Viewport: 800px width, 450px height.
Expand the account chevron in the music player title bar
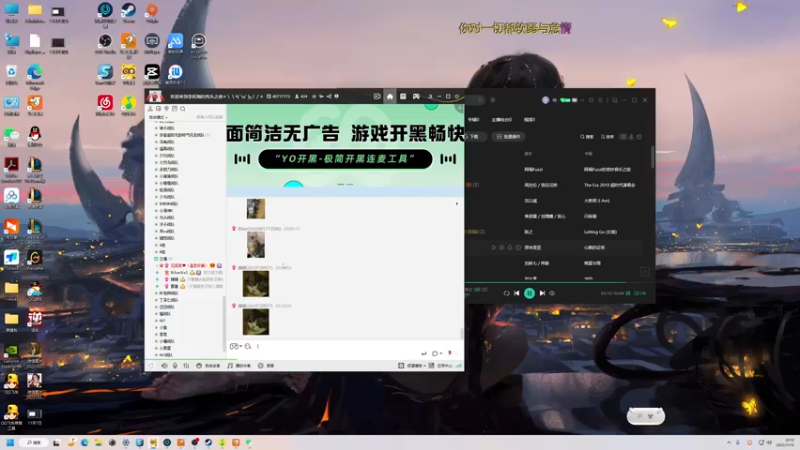click(583, 100)
